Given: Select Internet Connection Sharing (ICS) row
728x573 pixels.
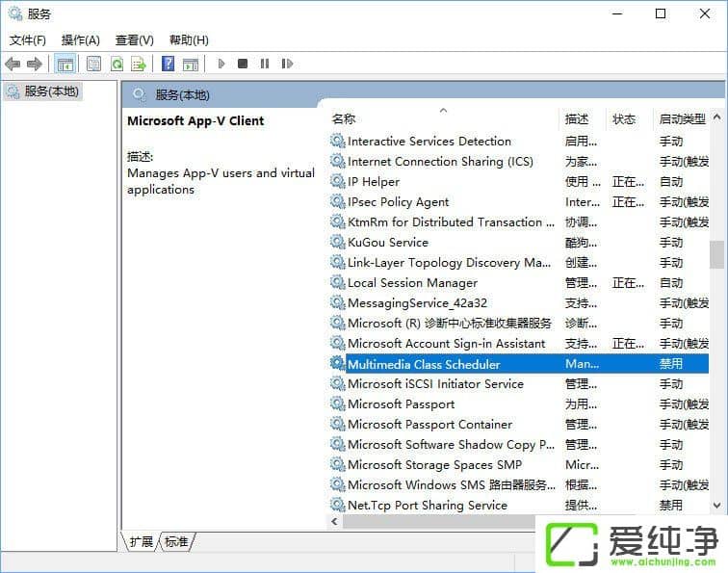Looking at the screenshot, I should tap(519, 162).
